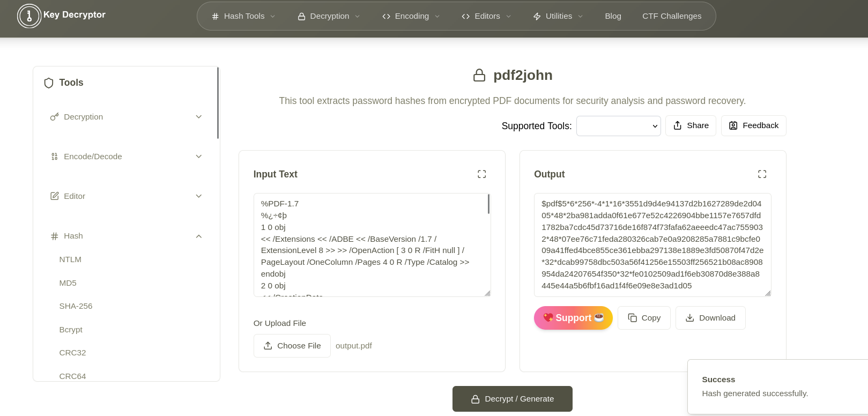Click the Choose File button
This screenshot has width=868, height=416.
pos(292,345)
